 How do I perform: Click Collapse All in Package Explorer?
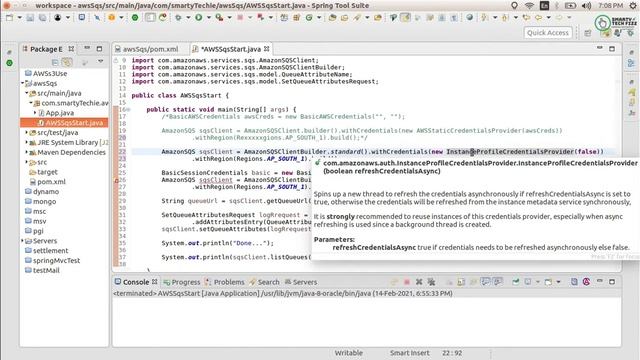(55, 62)
